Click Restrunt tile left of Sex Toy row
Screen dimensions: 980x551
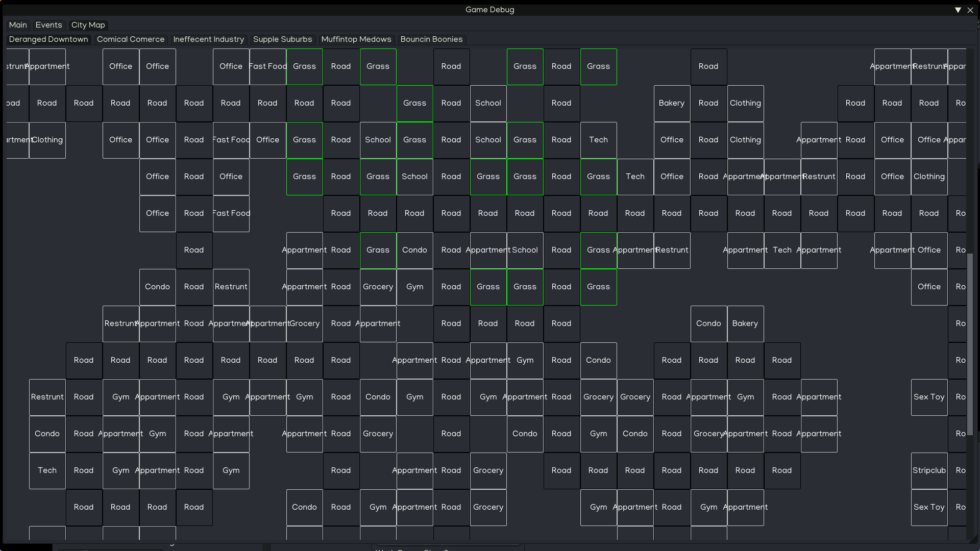coord(47,397)
